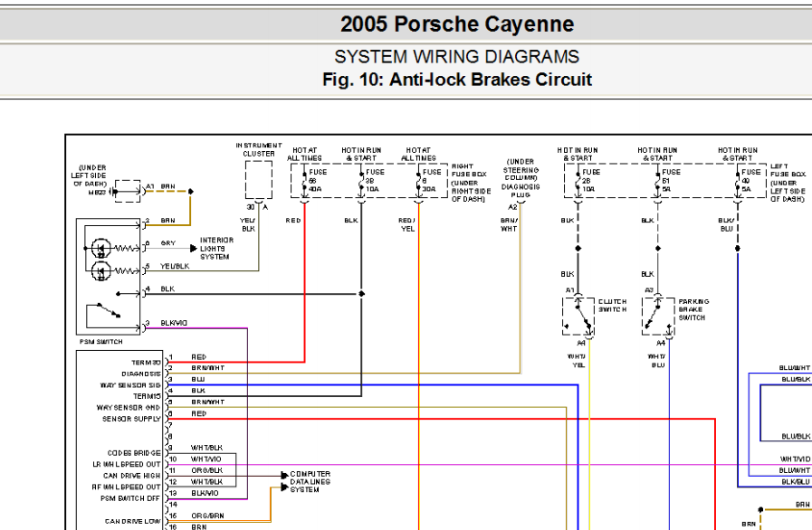Image resolution: width=812 pixels, height=530 pixels.
Task: Click the Fuse 6 30A label
Action: (431, 181)
